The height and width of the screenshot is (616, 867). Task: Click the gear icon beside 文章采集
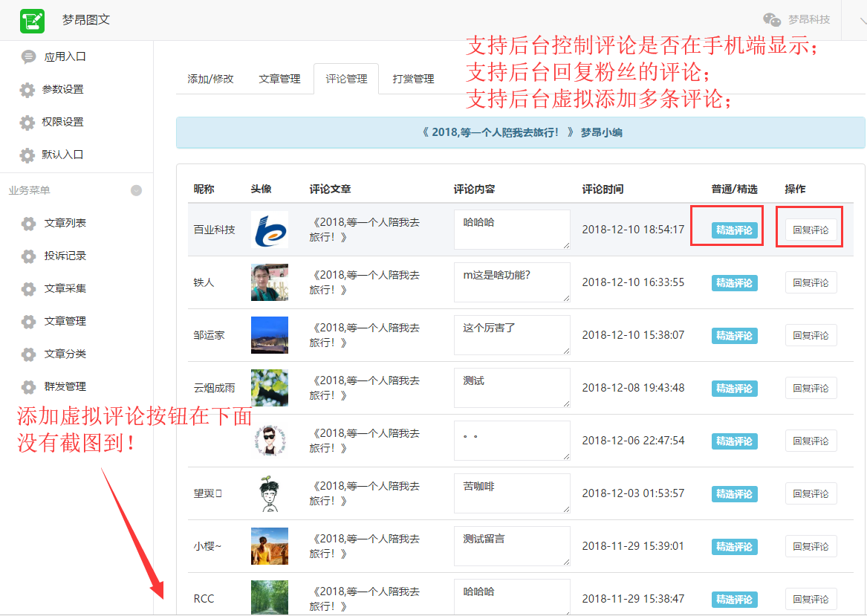click(28, 288)
